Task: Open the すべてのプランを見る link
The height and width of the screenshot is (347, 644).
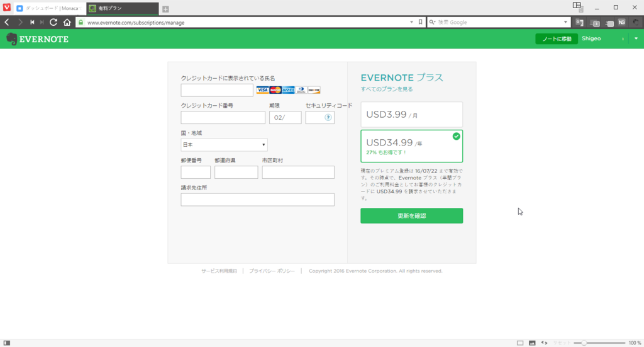Action: pyautogui.click(x=387, y=89)
